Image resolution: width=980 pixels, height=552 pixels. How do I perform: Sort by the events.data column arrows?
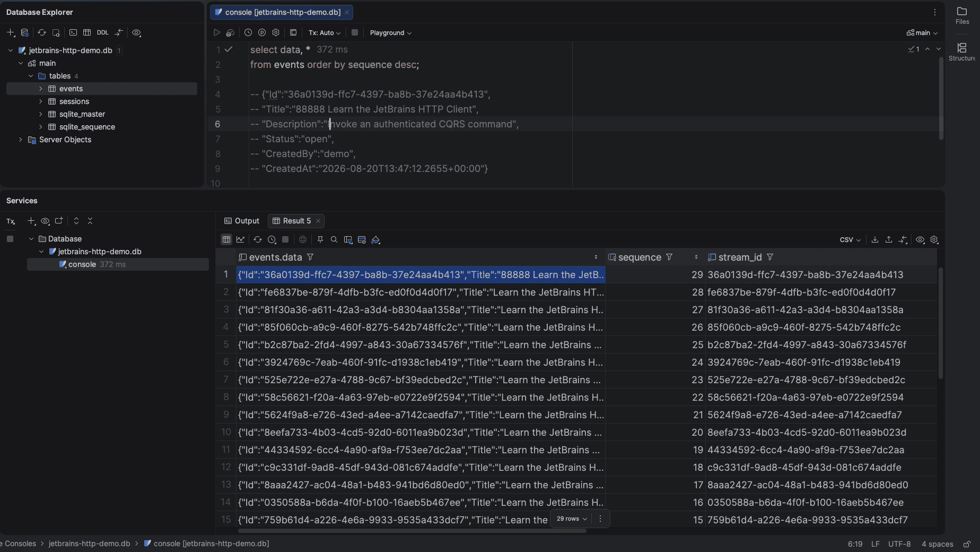[x=596, y=257]
